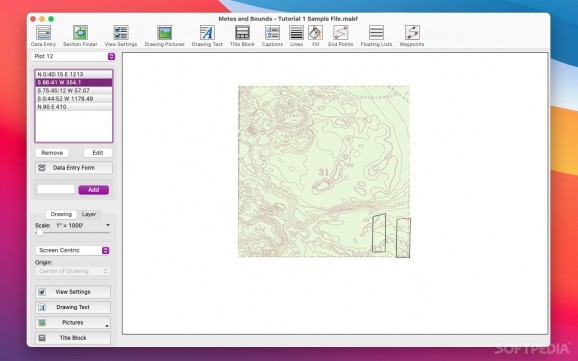Click the yellow minimize window button
This screenshot has width=578, height=361.
pos(42,19)
